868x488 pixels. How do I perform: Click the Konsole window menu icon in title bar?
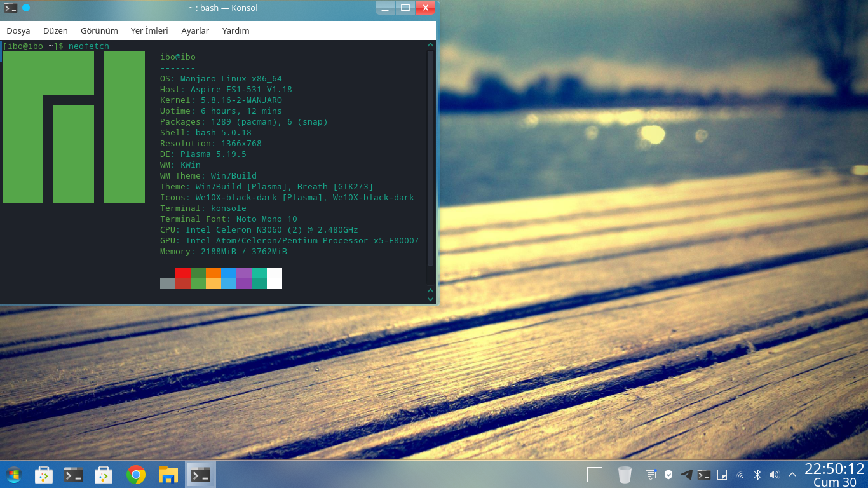pos(11,8)
